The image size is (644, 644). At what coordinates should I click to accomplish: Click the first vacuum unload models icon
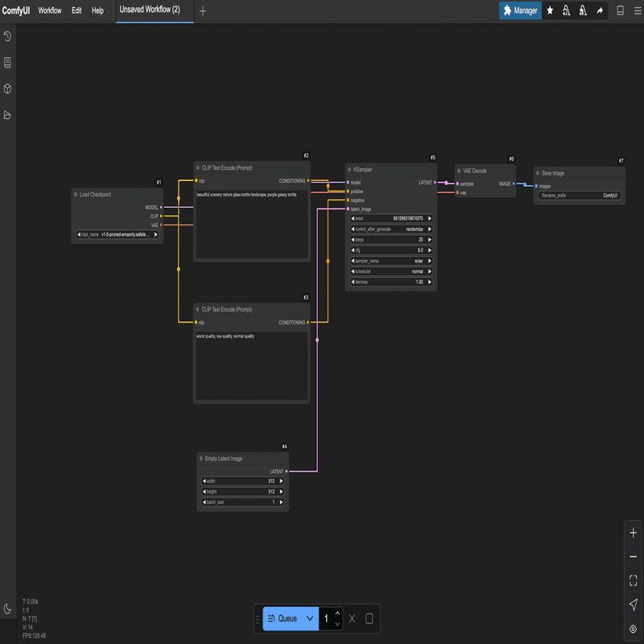click(567, 10)
